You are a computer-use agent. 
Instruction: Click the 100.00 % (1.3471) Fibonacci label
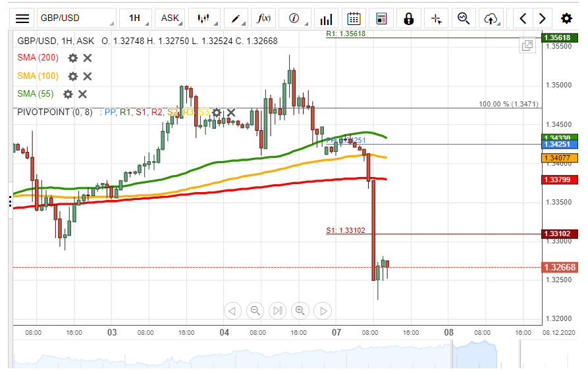(508, 104)
